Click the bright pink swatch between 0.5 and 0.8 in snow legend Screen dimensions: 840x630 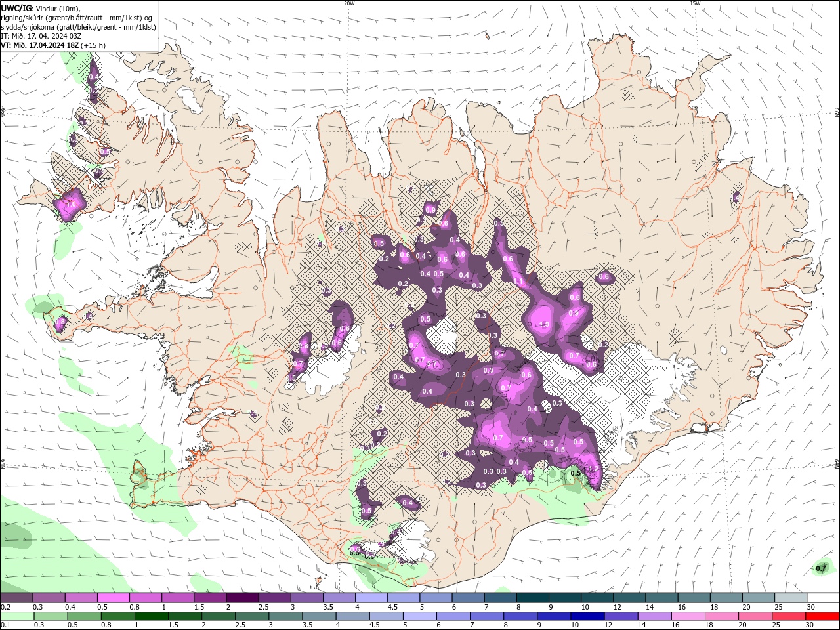click(x=114, y=598)
